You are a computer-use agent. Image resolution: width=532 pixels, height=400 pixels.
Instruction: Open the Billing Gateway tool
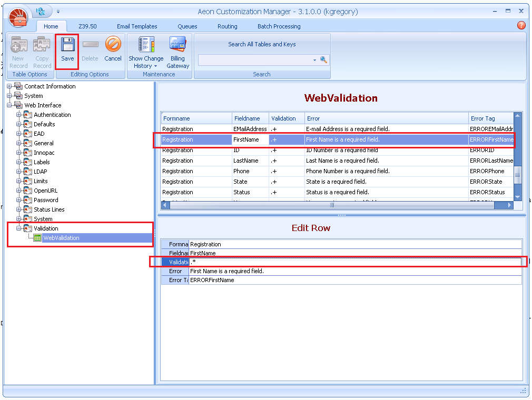[x=178, y=45]
